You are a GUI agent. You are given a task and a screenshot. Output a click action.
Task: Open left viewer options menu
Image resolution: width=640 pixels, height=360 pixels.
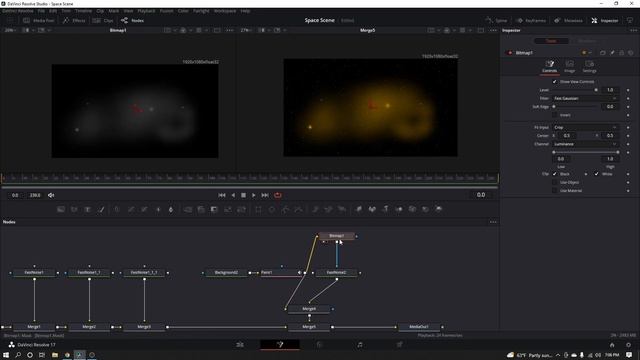(x=230, y=30)
